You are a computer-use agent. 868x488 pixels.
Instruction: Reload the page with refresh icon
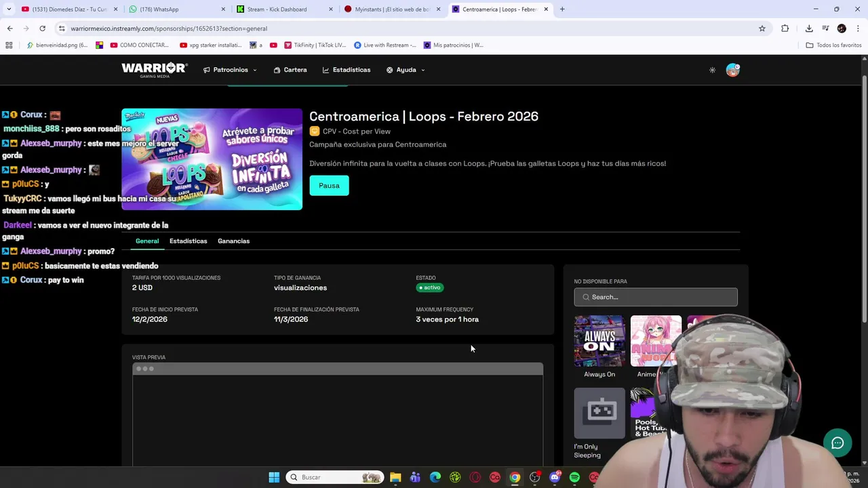[42, 28]
